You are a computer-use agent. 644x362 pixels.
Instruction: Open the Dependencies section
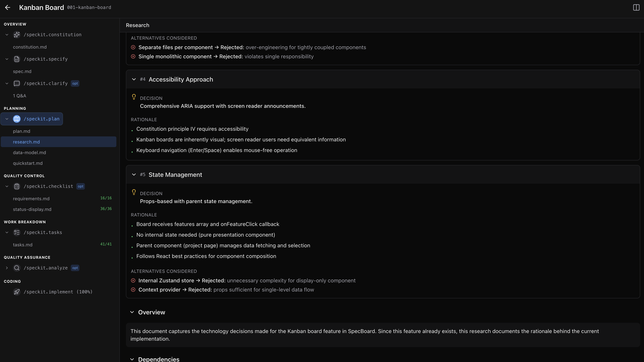(132, 359)
